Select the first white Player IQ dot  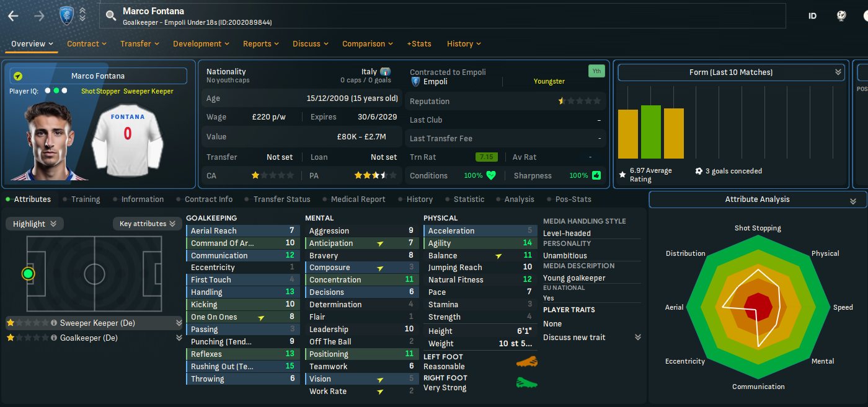coord(48,91)
